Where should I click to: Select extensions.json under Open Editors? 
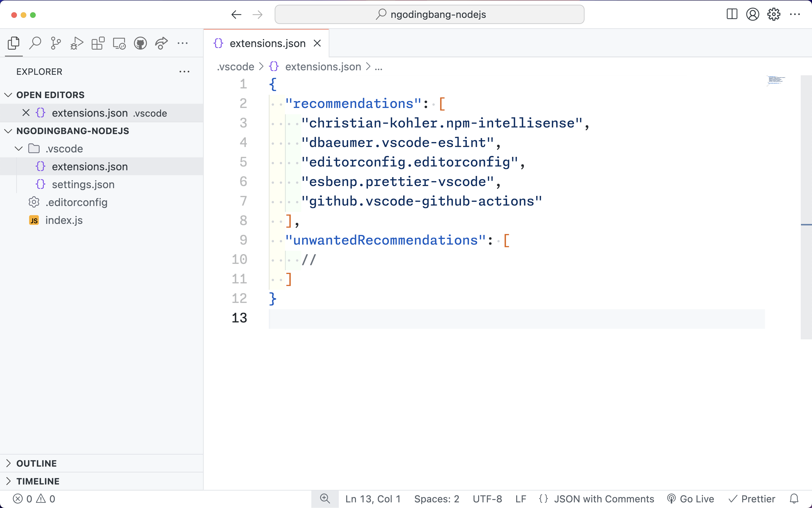[x=101, y=113]
